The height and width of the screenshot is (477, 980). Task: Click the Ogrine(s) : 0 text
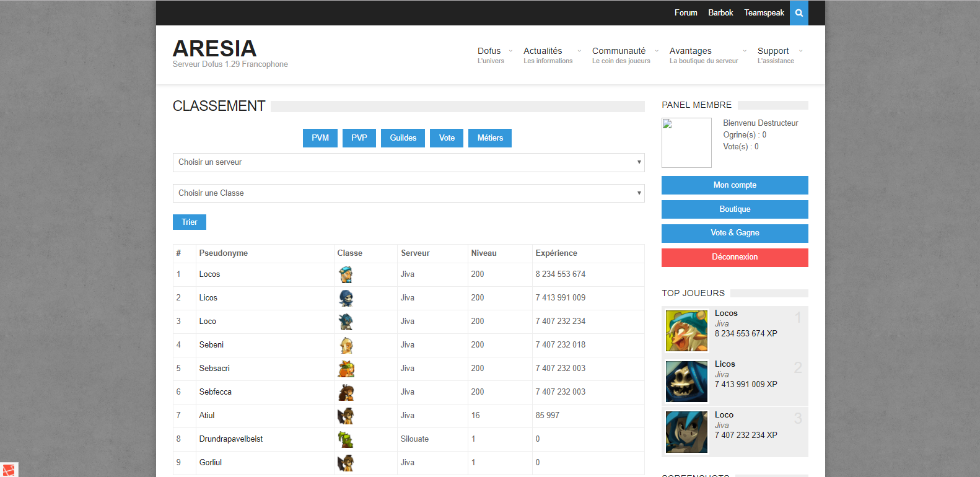(745, 135)
